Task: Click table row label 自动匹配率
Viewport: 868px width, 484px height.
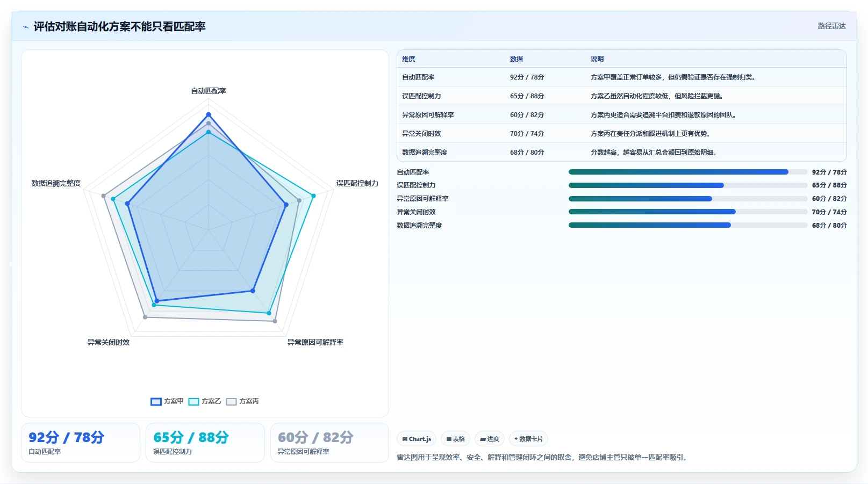Action: pyautogui.click(x=418, y=77)
